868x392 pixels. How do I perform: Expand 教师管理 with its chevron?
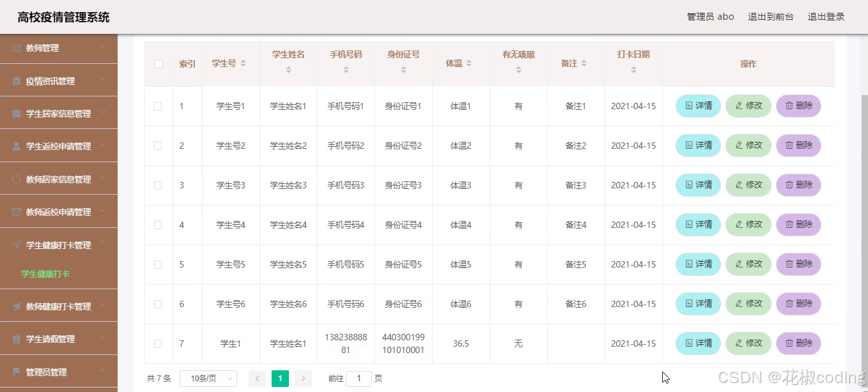click(x=102, y=47)
